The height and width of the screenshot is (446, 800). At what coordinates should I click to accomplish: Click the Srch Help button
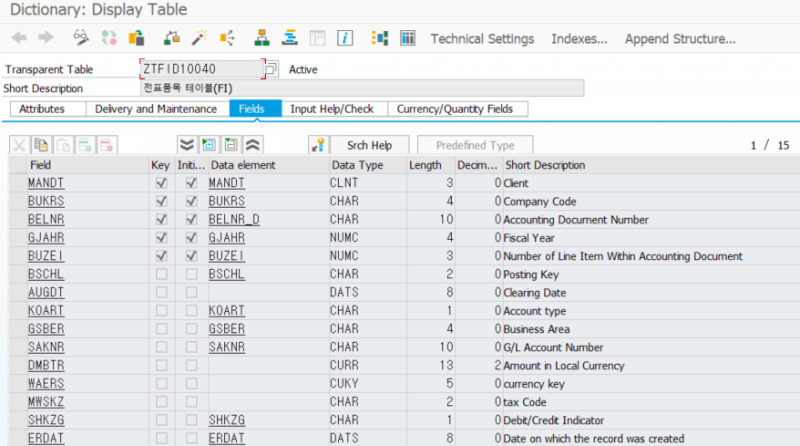click(369, 145)
